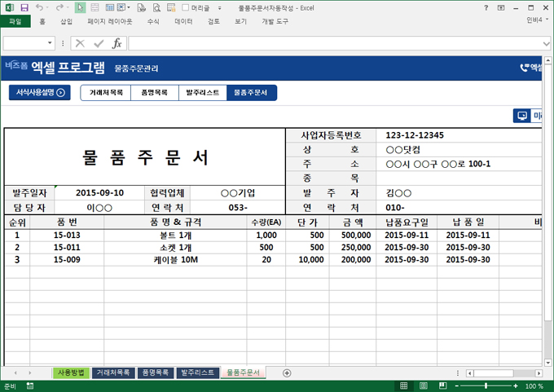Open the Name Box dropdown

point(50,43)
